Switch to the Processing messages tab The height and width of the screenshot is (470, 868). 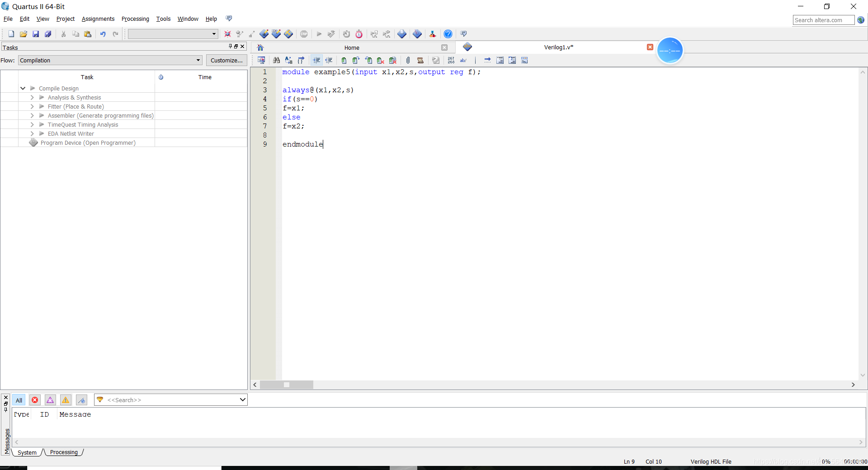64,452
